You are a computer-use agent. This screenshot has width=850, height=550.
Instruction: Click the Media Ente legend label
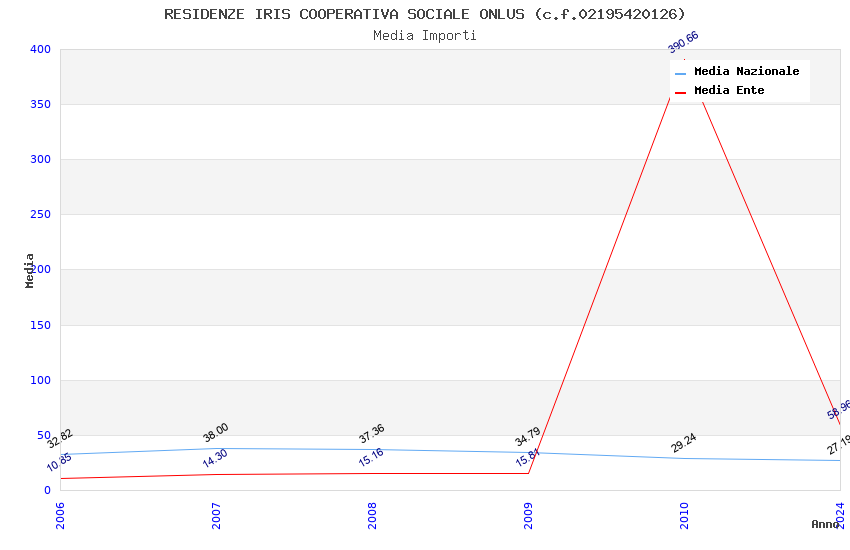point(729,90)
